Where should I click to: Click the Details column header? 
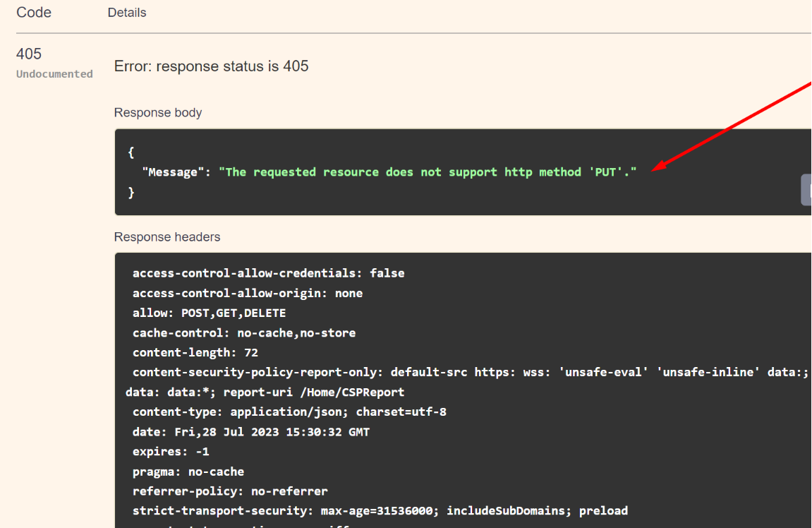[127, 13]
